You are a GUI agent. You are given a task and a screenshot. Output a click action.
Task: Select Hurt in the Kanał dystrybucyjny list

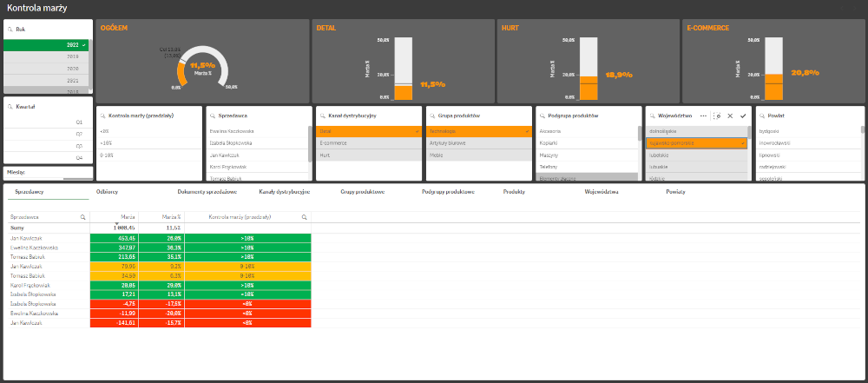click(369, 155)
